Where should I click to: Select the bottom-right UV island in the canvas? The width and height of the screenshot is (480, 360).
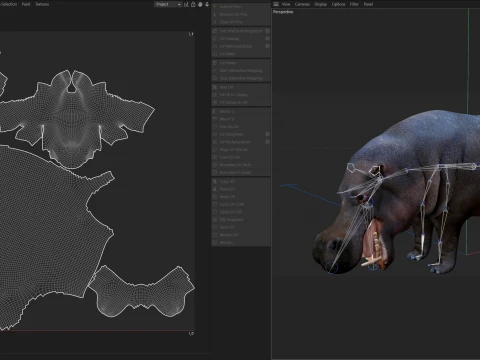click(142, 292)
